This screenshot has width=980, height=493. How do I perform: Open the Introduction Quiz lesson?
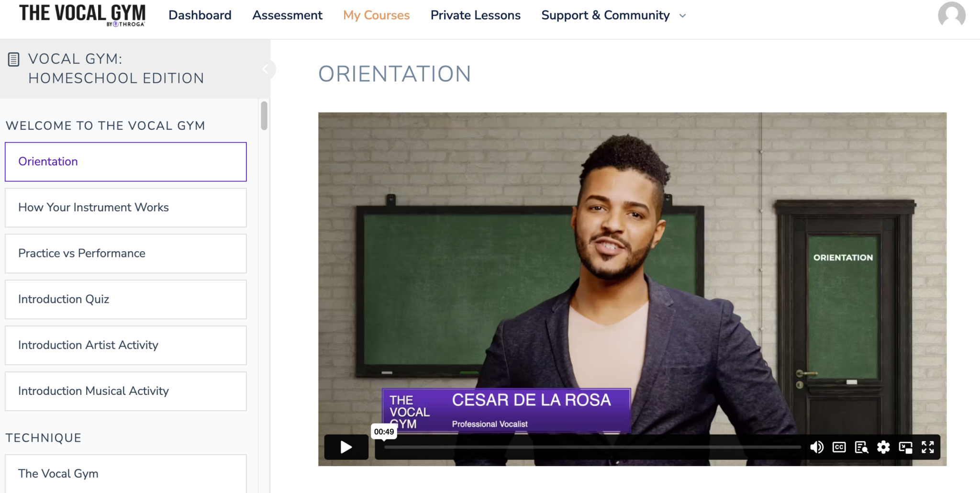coord(126,299)
